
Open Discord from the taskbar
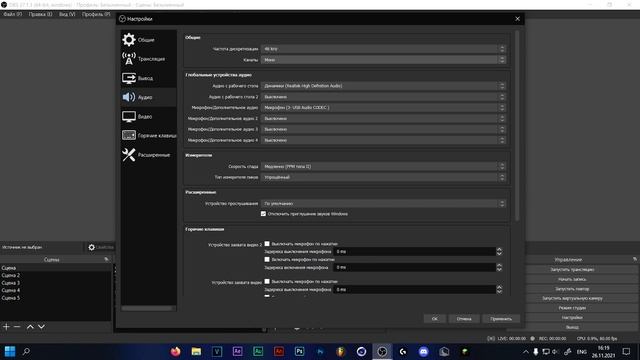(x=424, y=351)
